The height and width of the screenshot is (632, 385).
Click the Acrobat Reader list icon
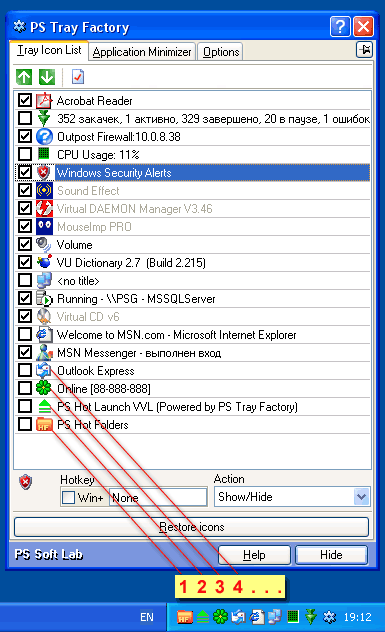pos(44,101)
